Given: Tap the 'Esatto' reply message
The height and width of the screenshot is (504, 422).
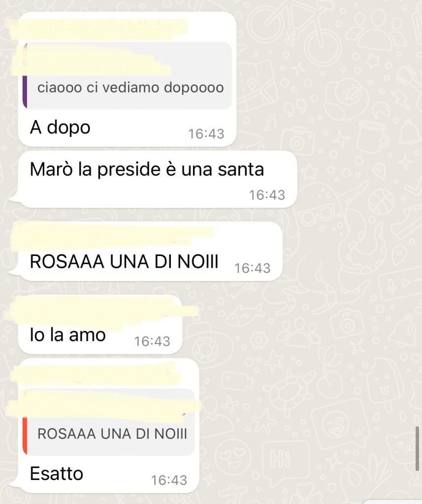Looking at the screenshot, I should coord(104,426).
